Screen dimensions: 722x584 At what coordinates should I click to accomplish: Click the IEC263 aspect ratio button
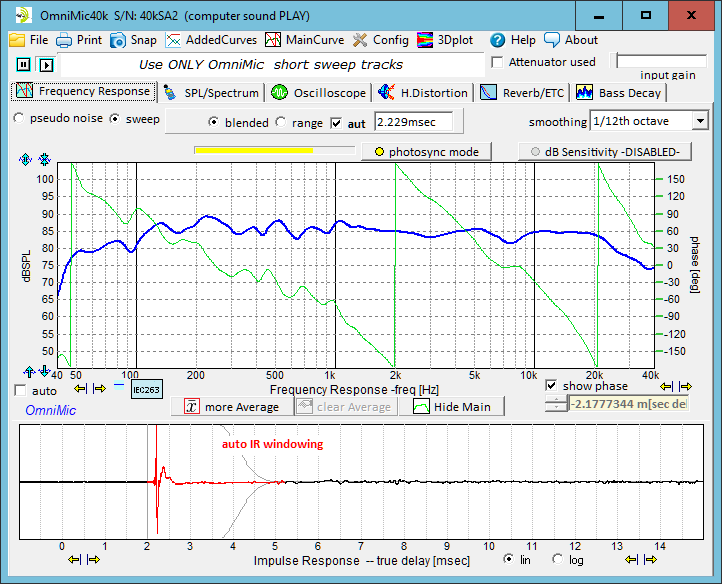click(146, 390)
